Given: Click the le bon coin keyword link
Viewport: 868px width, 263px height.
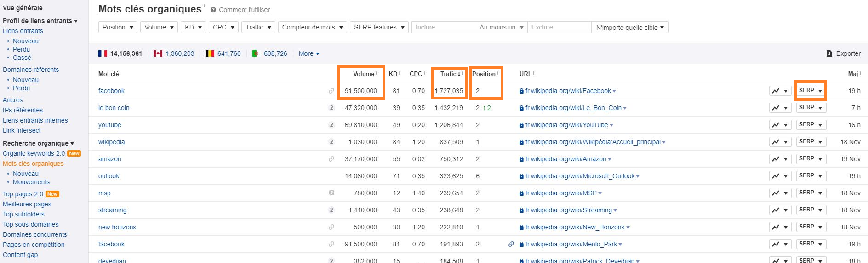Looking at the screenshot, I should click(x=114, y=108).
